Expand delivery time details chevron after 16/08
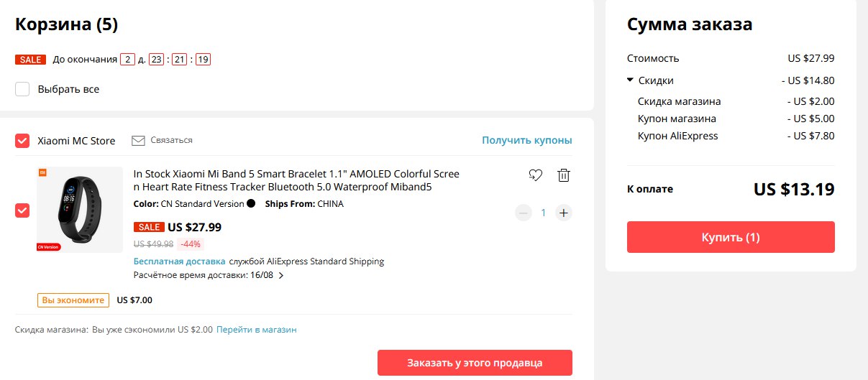Screen dimensions: 868x380 pyautogui.click(x=281, y=275)
